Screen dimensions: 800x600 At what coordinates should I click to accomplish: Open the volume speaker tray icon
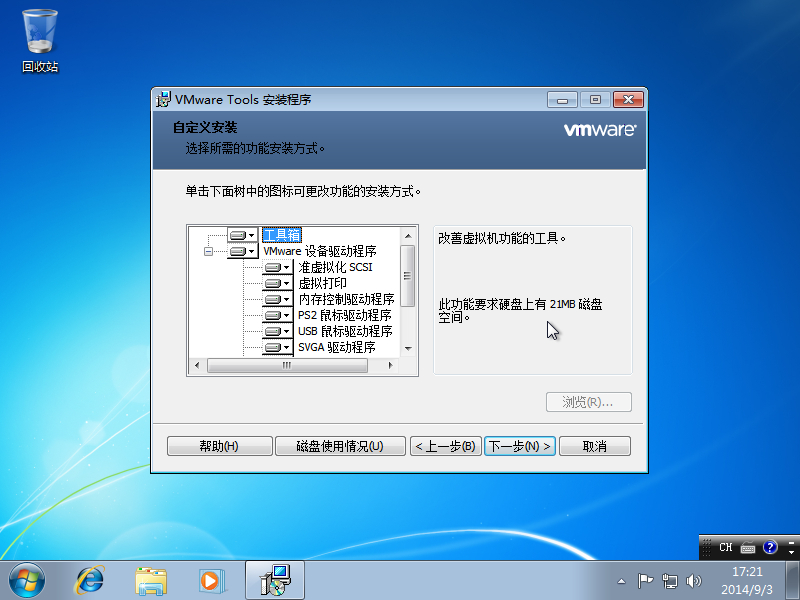point(693,581)
